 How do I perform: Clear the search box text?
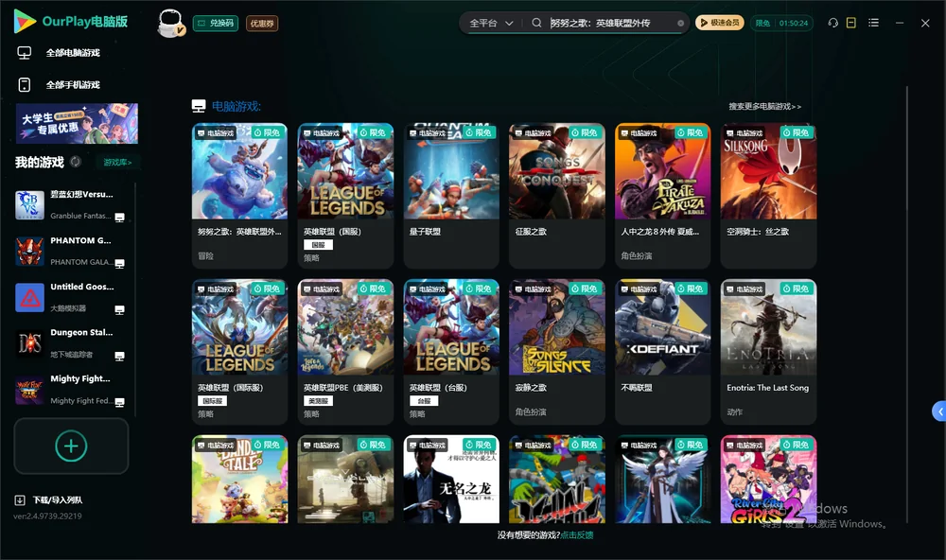pos(680,24)
